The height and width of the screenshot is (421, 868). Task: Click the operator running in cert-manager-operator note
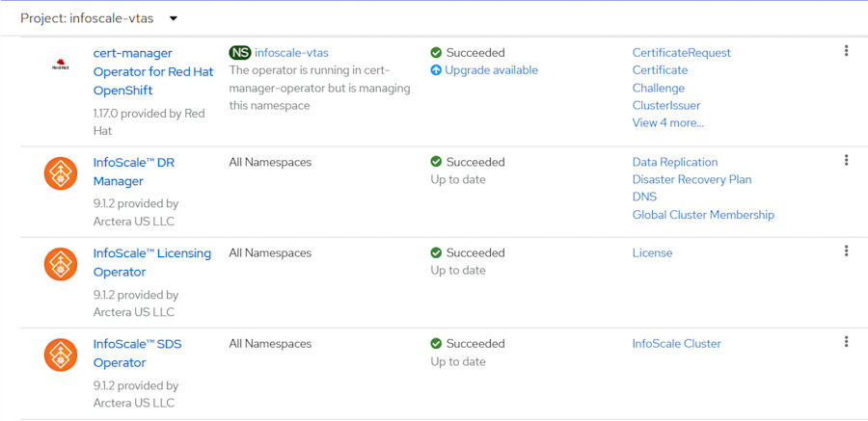pos(319,88)
